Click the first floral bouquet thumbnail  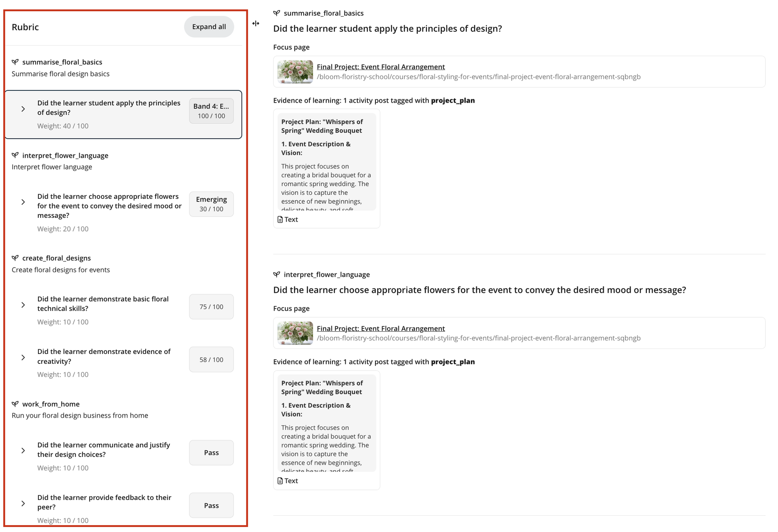(295, 71)
